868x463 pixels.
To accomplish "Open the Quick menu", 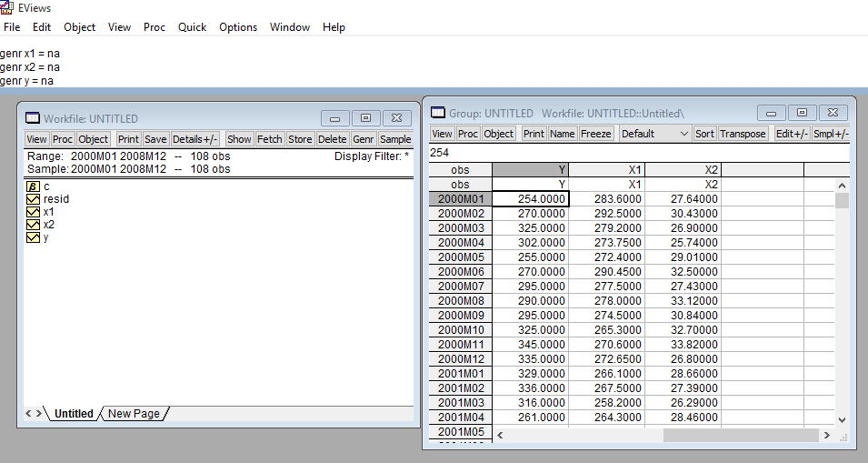I will (192, 27).
